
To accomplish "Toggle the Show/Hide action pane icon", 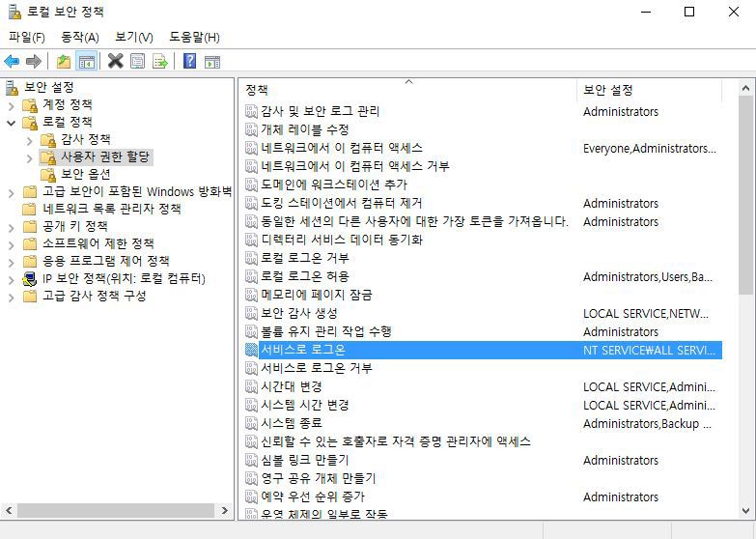I will point(212,61).
